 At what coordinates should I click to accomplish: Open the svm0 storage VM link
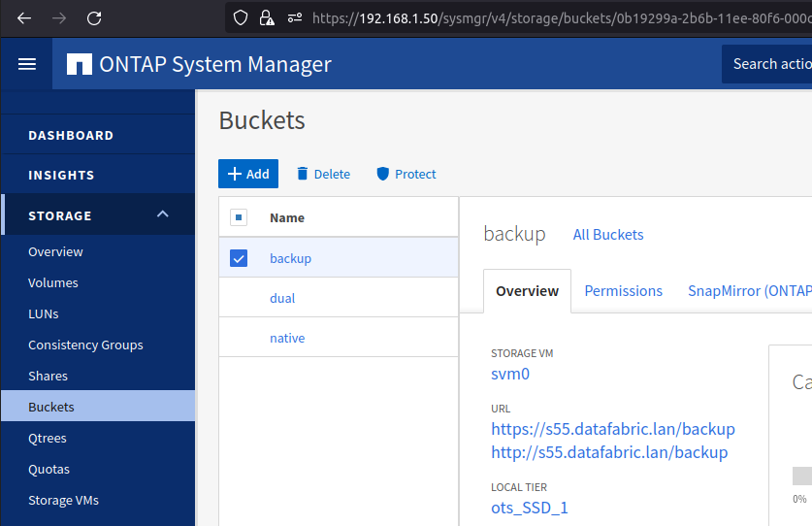510,375
